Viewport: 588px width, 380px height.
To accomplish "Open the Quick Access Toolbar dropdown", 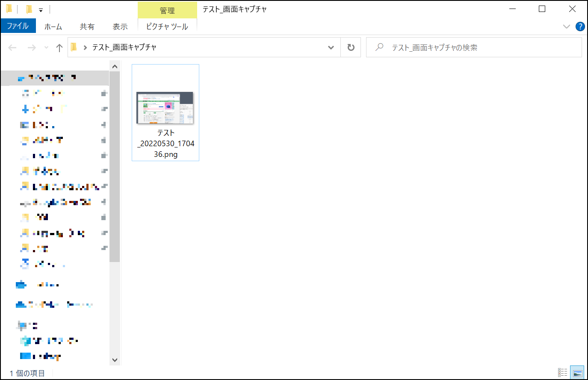I will 41,9.
